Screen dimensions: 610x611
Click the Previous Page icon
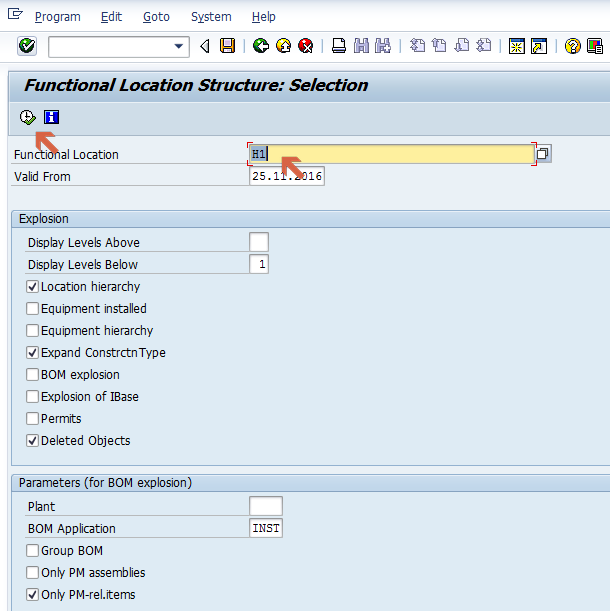(x=439, y=46)
